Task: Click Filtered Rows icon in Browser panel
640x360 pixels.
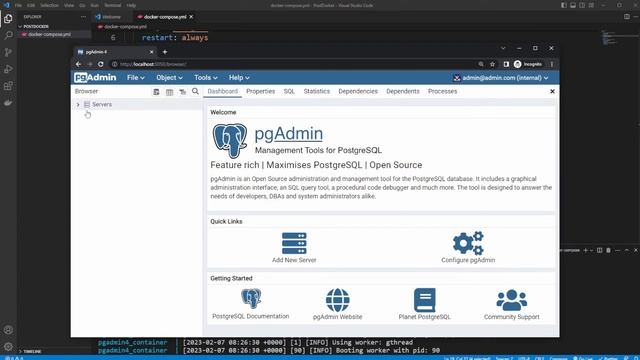Action: [x=182, y=92]
